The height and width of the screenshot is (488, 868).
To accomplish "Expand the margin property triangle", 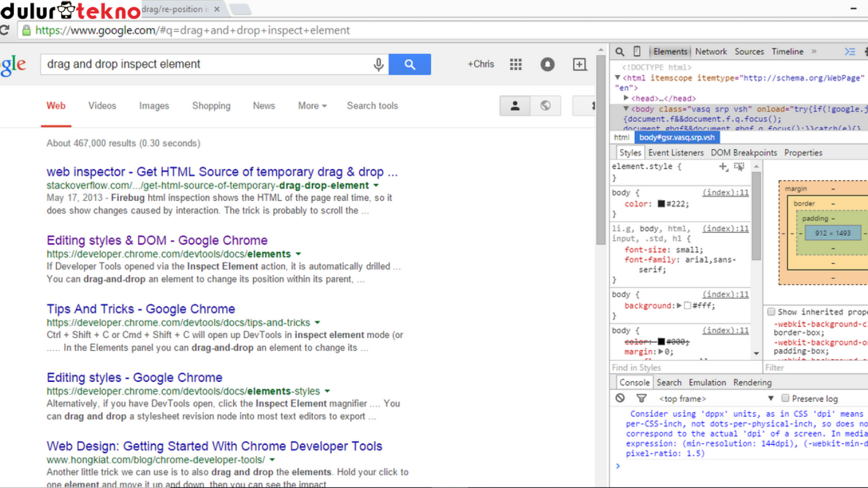I will [661, 351].
